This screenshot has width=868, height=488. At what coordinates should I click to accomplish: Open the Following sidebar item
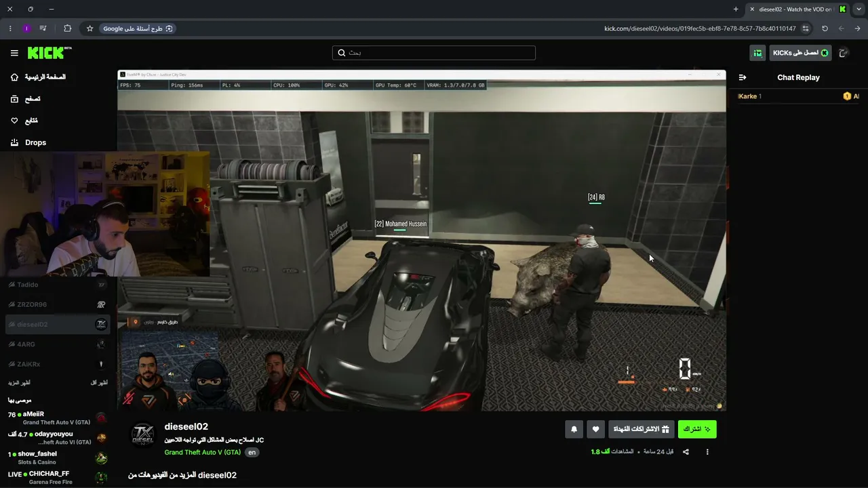(x=24, y=121)
